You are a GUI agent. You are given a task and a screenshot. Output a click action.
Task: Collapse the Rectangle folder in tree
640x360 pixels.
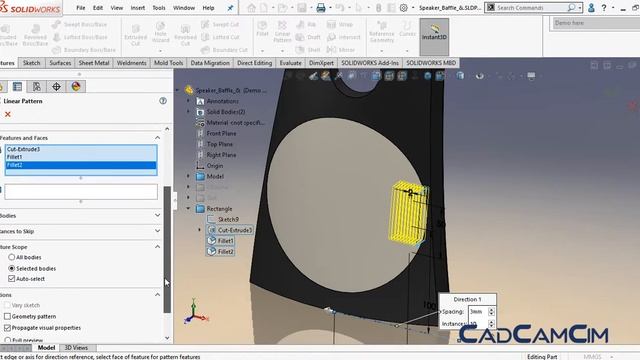188,209
